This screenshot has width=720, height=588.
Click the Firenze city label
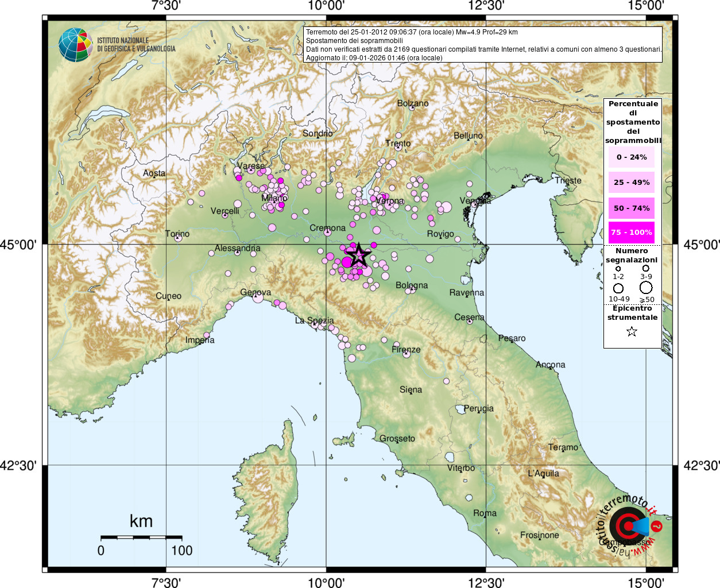[x=406, y=349]
